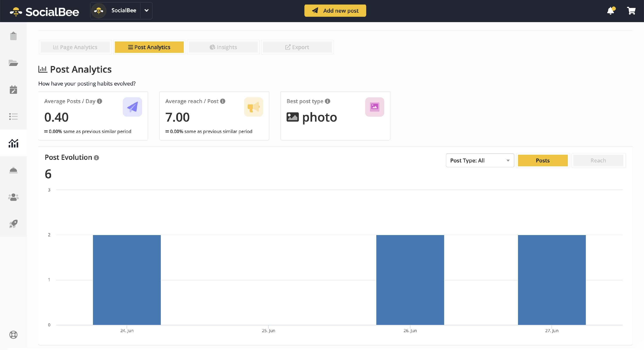Click the SocialBee profile avatar
This screenshot has width=644, height=350.
click(99, 11)
